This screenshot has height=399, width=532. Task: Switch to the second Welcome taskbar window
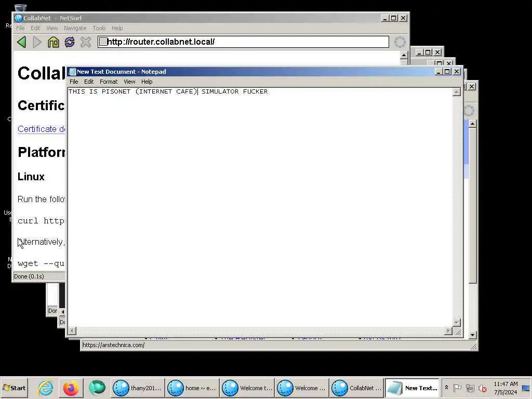point(302,388)
